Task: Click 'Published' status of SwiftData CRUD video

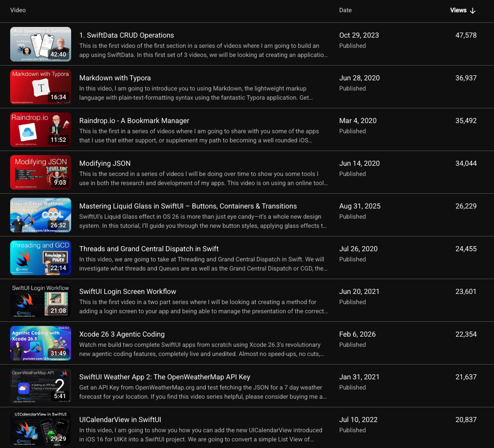Action: coord(352,46)
